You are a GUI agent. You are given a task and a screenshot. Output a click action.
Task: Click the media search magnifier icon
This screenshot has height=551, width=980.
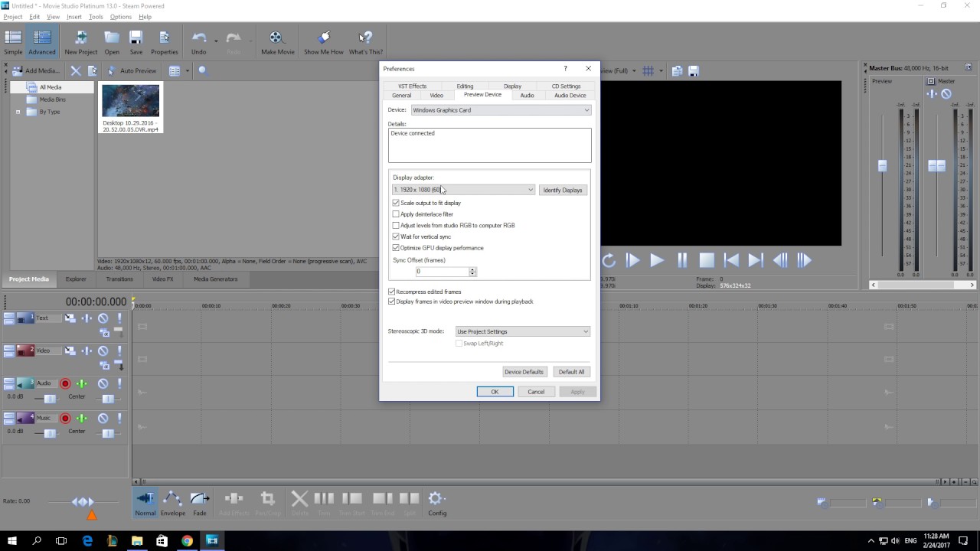pos(203,70)
